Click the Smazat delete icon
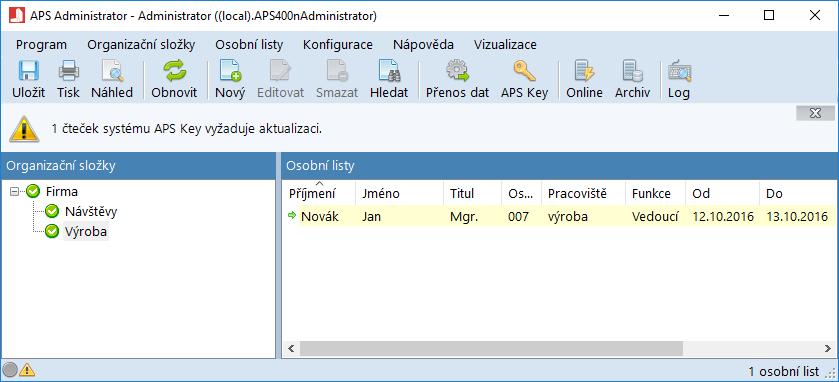This screenshot has width=839, height=382. coord(337,71)
